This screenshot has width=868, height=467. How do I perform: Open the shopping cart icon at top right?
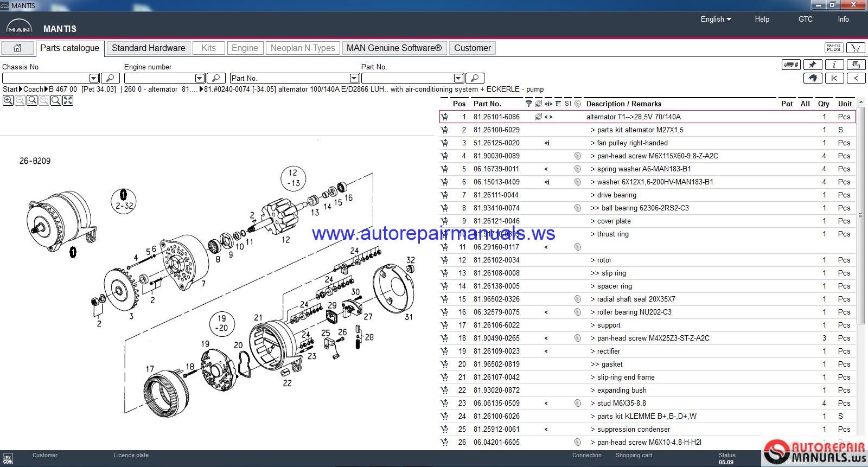click(856, 48)
